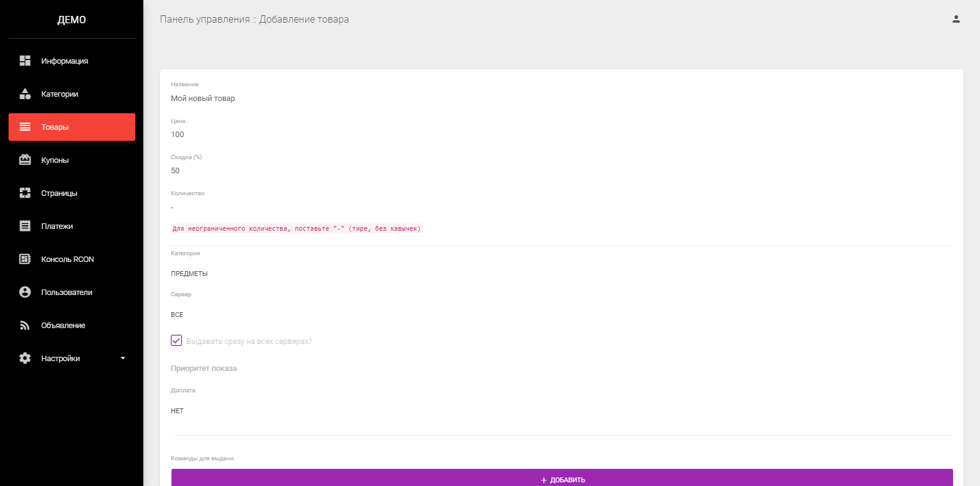980x486 pixels.
Task: Click the purple ДОБАВИТЬ command button
Action: coord(562,478)
